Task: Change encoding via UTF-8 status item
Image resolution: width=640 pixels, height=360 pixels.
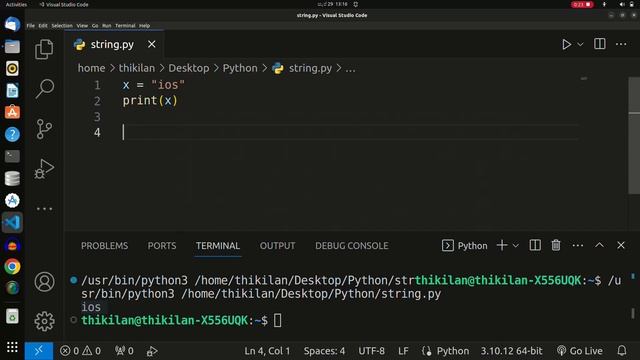Action: click(371, 351)
